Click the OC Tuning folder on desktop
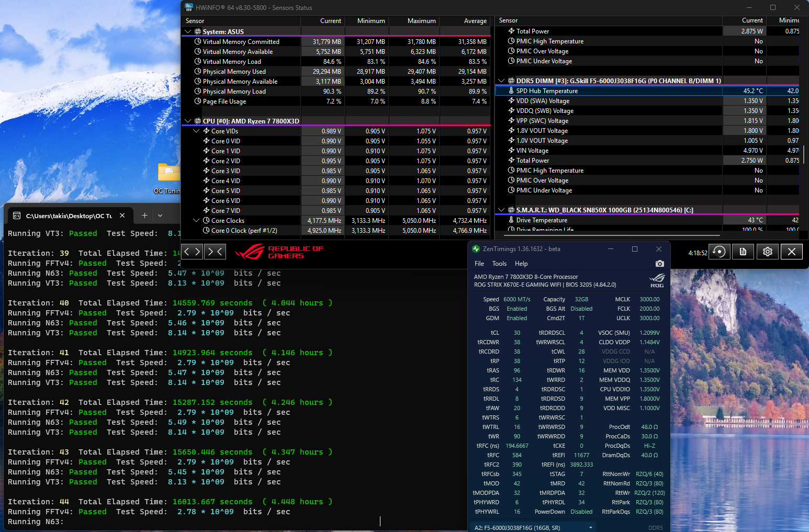Viewport: 809px width, 532px height. [168, 179]
